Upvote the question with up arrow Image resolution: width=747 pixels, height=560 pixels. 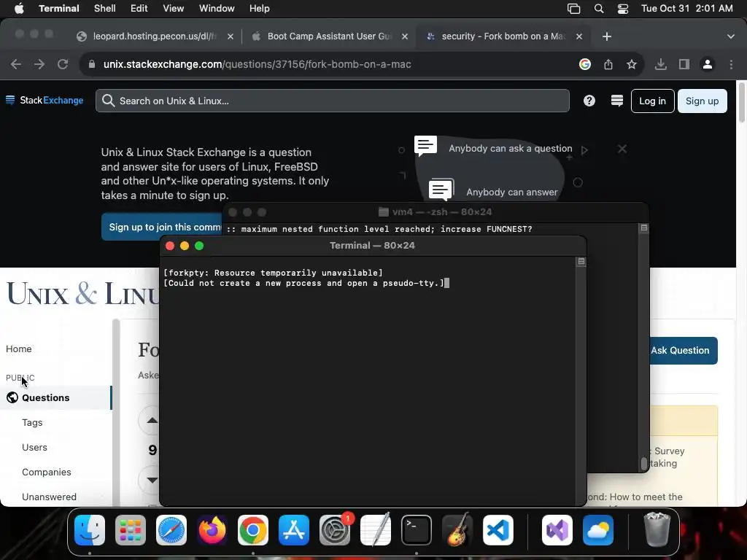click(152, 420)
